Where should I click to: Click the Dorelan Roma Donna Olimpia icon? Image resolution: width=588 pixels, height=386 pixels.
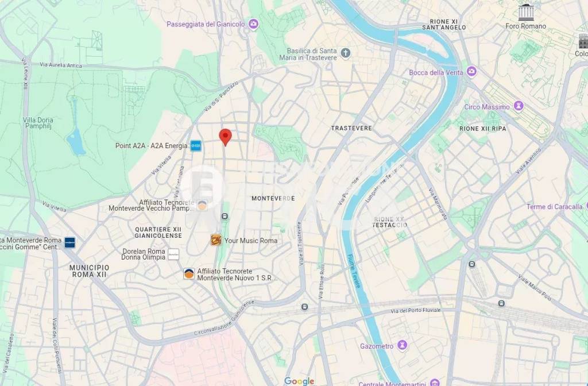[173, 254]
